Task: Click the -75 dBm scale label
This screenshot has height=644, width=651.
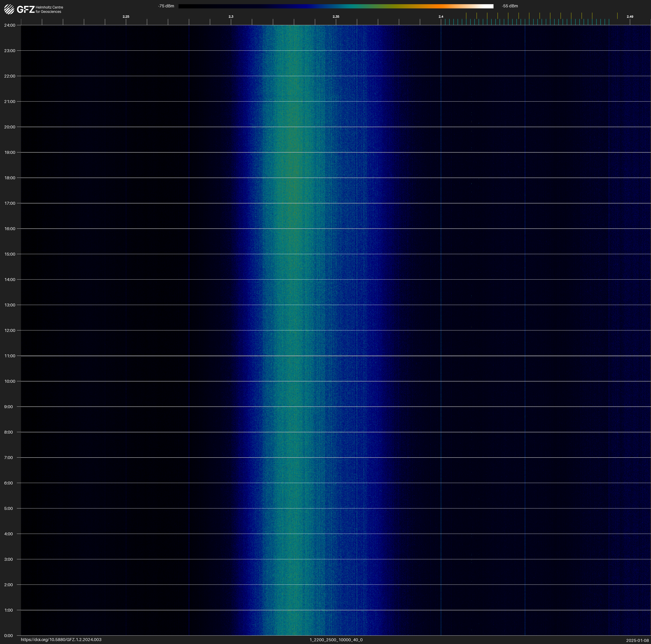Action: tap(166, 6)
